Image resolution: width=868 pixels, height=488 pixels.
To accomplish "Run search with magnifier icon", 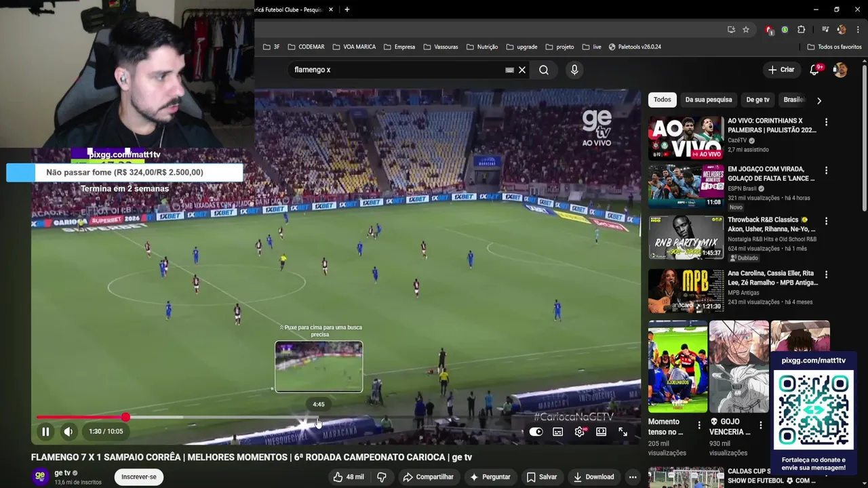I will [544, 70].
